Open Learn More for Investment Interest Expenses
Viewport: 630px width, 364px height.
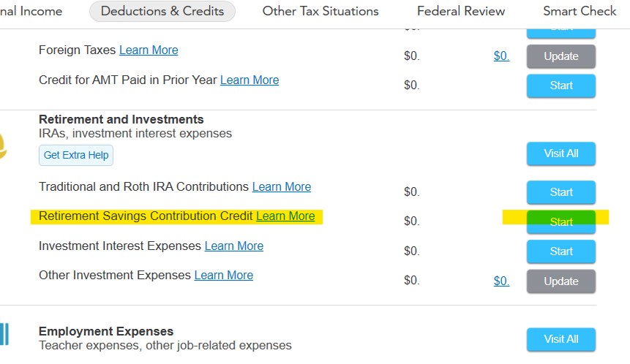coord(234,246)
